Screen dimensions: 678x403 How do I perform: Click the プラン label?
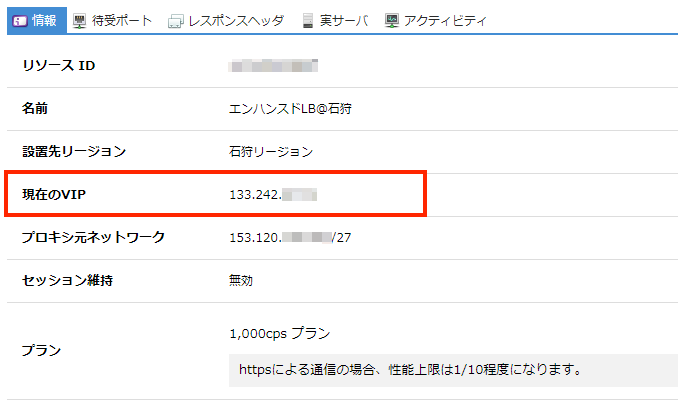[x=42, y=350]
